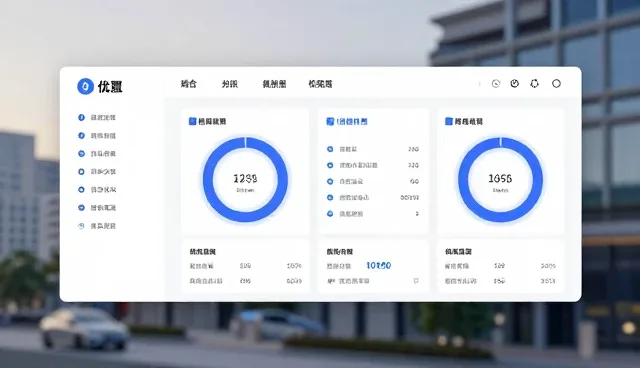The image size is (640, 368).
Task: Select the second sidebar menu item icon
Action: [x=81, y=135]
